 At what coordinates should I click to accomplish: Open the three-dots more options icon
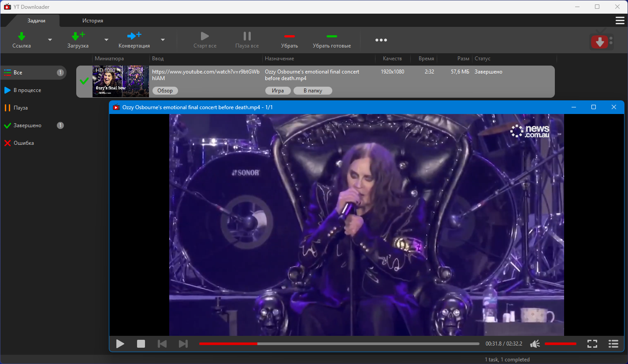(x=381, y=40)
